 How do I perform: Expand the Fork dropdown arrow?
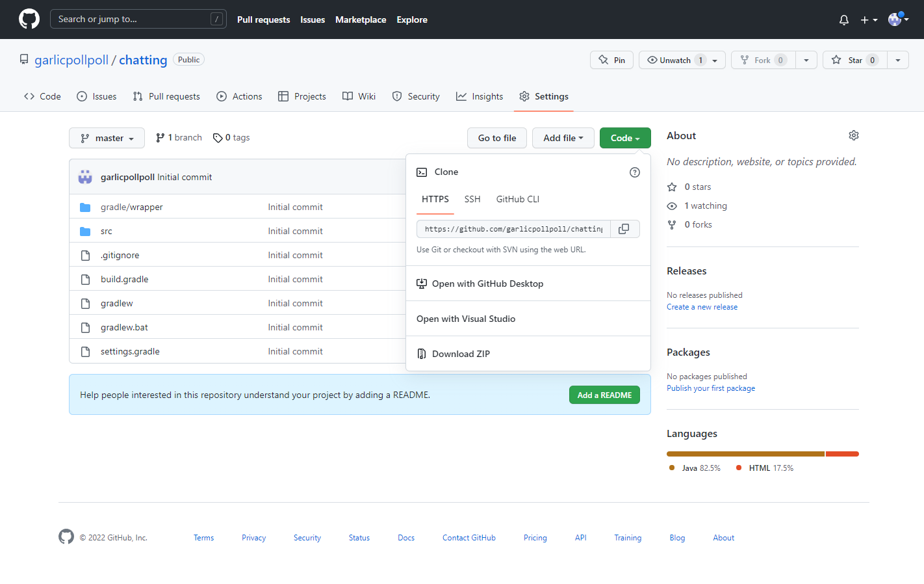coord(806,60)
